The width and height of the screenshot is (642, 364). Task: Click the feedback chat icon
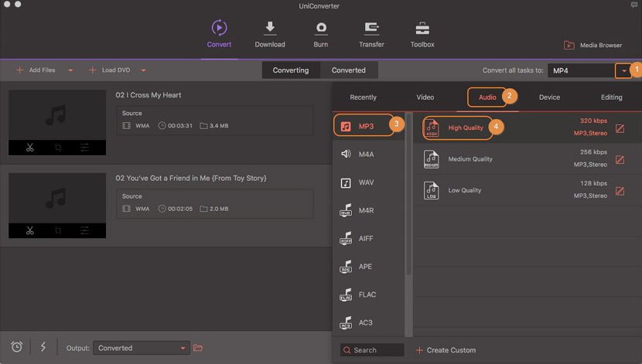pyautogui.click(x=634, y=5)
